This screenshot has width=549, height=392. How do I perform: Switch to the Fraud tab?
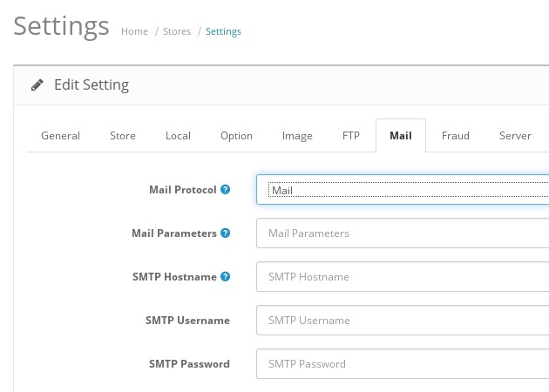pos(456,135)
